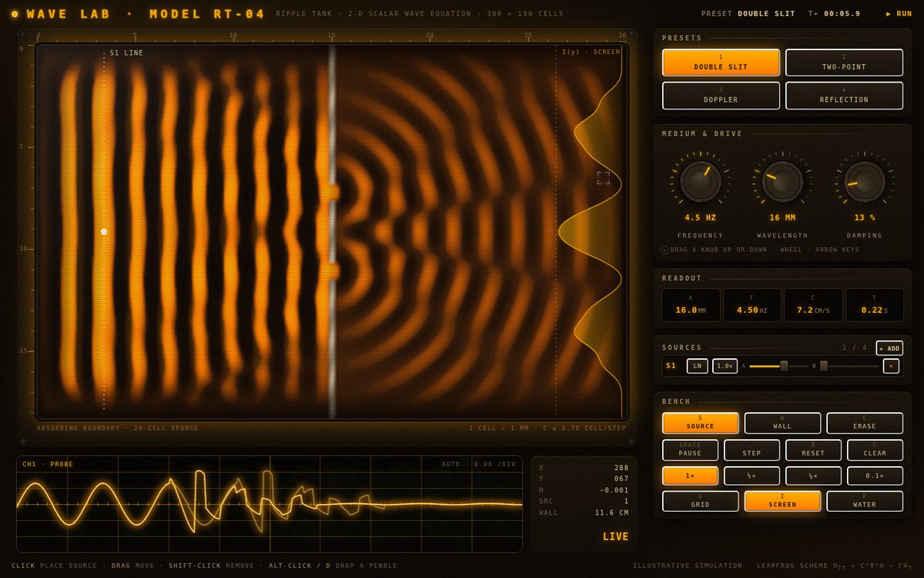The image size is (924, 578).
Task: Click the Damping knob
Action: click(865, 181)
